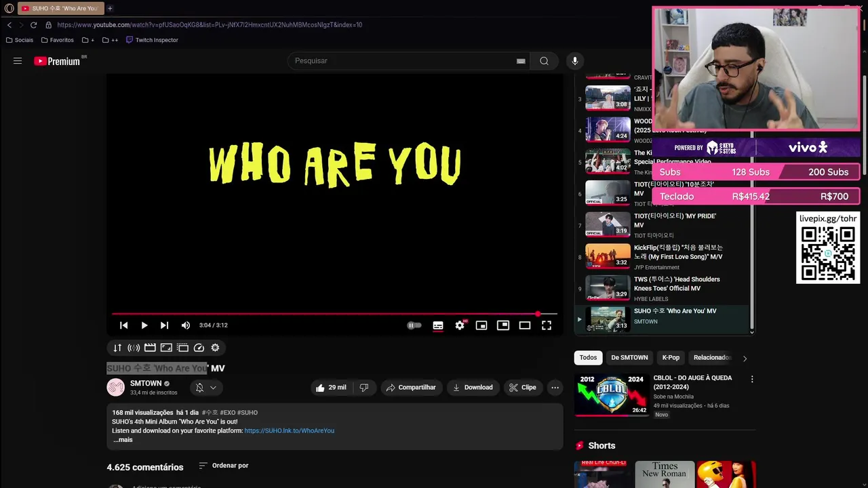Dislike the video
This screenshot has width=868, height=488.
coord(364,388)
